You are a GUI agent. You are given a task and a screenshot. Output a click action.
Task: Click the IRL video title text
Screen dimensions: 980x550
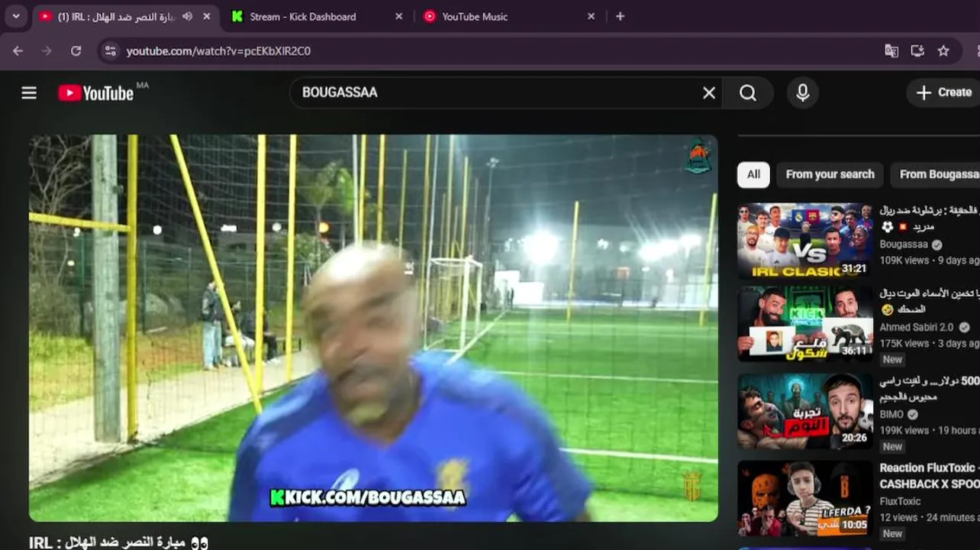[118, 542]
